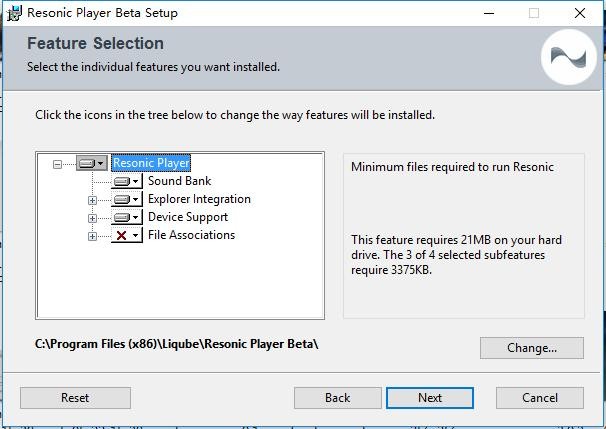This screenshot has height=429, width=606.
Task: Open the File Associations red X dropdown
Action: (127, 235)
